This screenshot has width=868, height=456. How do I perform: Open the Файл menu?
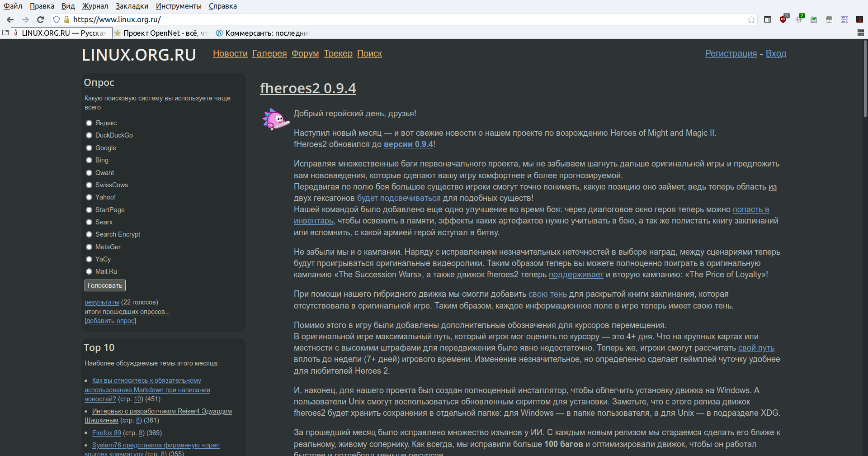click(x=13, y=6)
